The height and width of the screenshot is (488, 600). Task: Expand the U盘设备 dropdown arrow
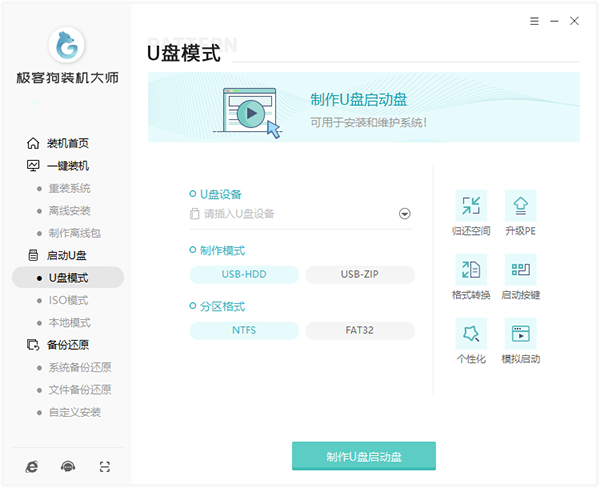coord(404,214)
